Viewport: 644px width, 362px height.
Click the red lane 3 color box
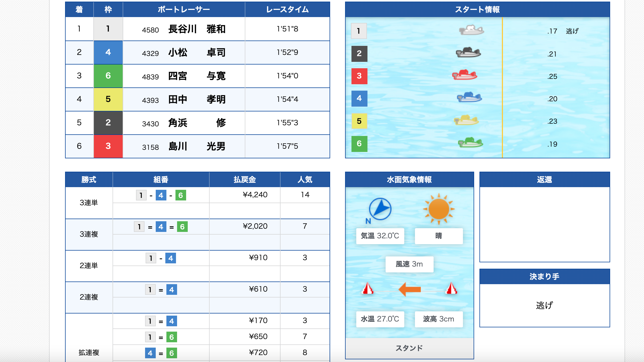359,76
